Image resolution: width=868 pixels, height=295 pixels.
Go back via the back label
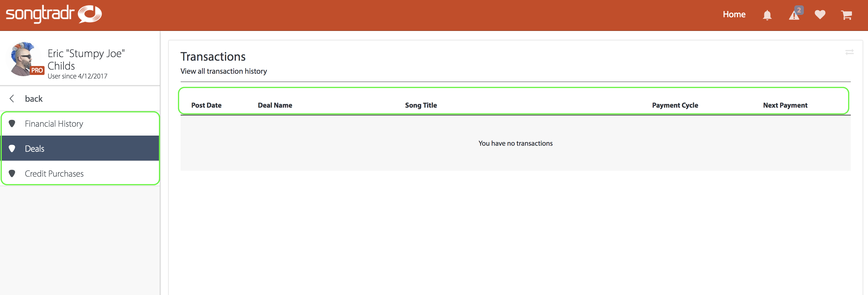click(34, 99)
